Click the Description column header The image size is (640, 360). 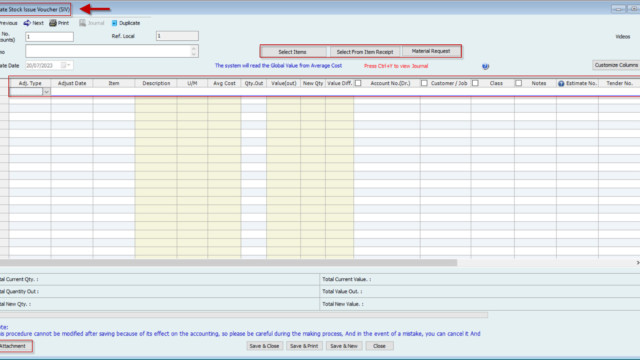coord(156,83)
